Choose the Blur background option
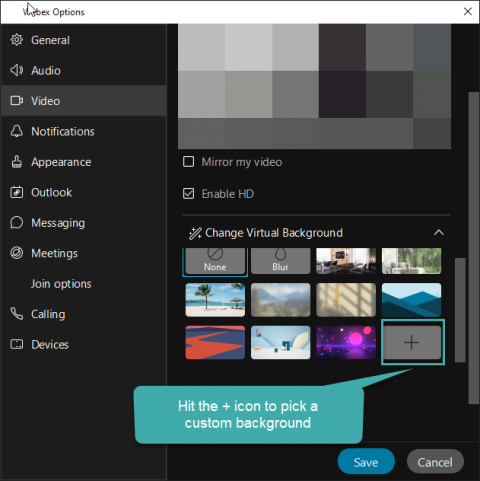480x481 pixels. point(280,261)
